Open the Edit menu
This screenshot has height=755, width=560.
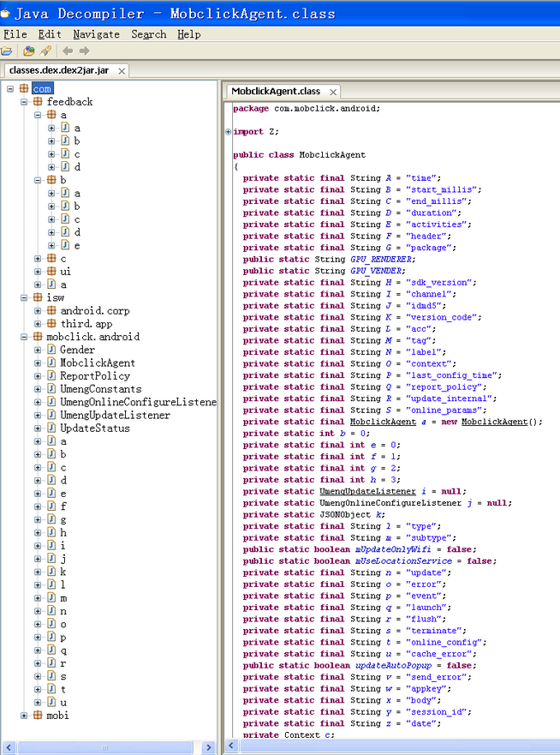pos(50,34)
